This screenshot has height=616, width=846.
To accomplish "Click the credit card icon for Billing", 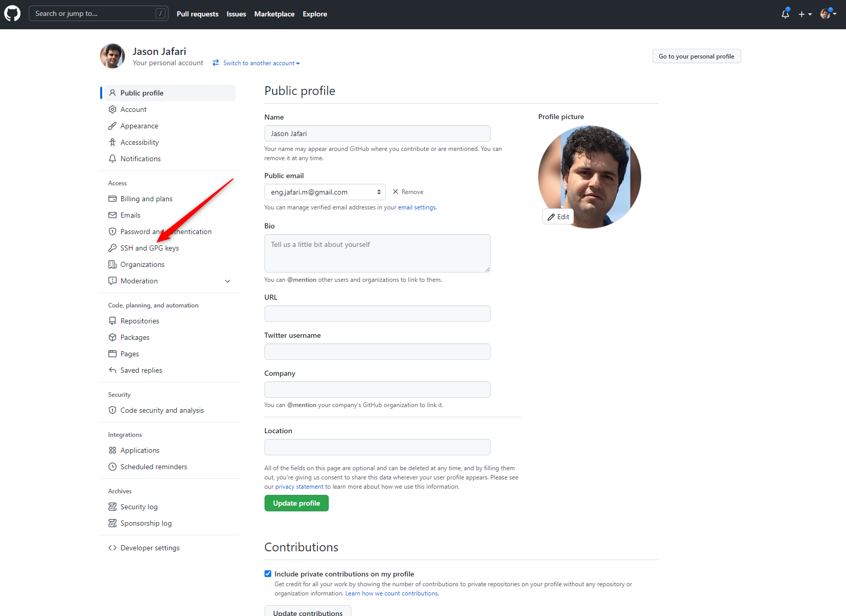I will [x=112, y=199].
